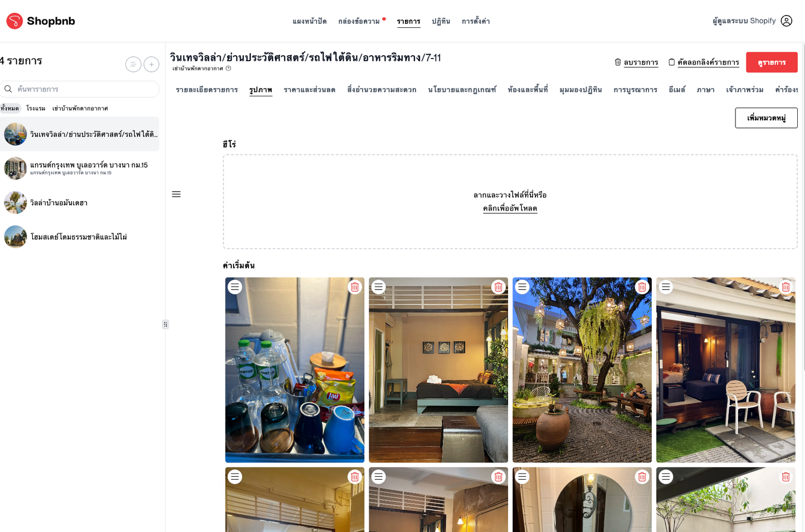Screen dimensions: 805x532
Task: Click the Shopbnb logo icon
Action: (x=14, y=21)
